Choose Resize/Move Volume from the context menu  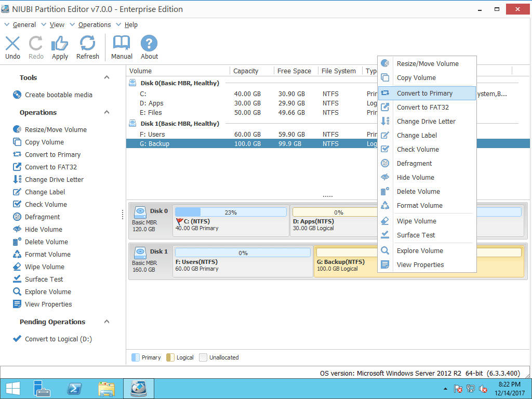427,64
